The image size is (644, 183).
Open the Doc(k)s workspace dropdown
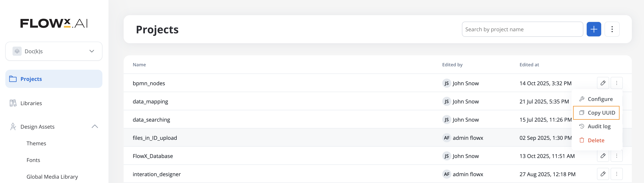pos(54,51)
